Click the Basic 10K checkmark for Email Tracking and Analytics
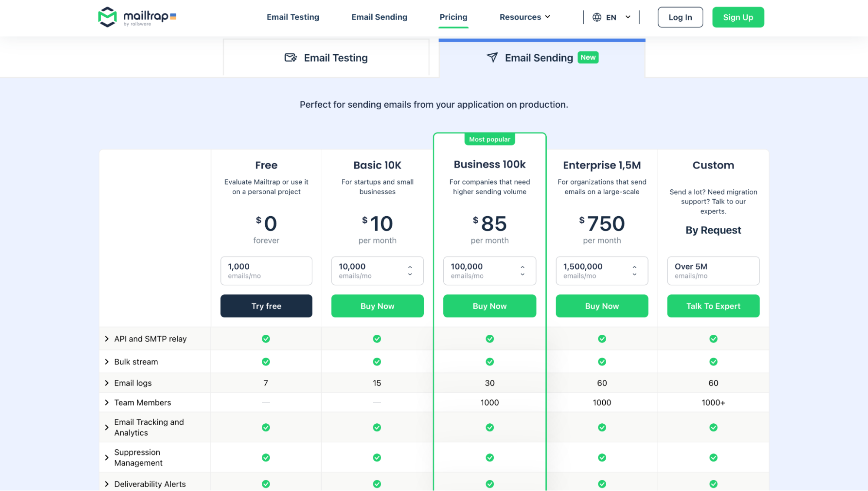Image resolution: width=868 pixels, height=491 pixels. (x=377, y=428)
